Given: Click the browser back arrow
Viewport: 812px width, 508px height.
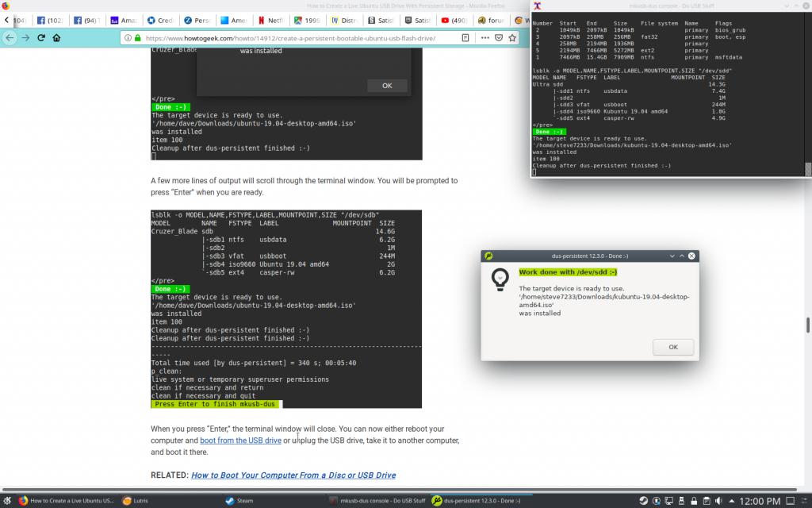Looking at the screenshot, I should 10,38.
